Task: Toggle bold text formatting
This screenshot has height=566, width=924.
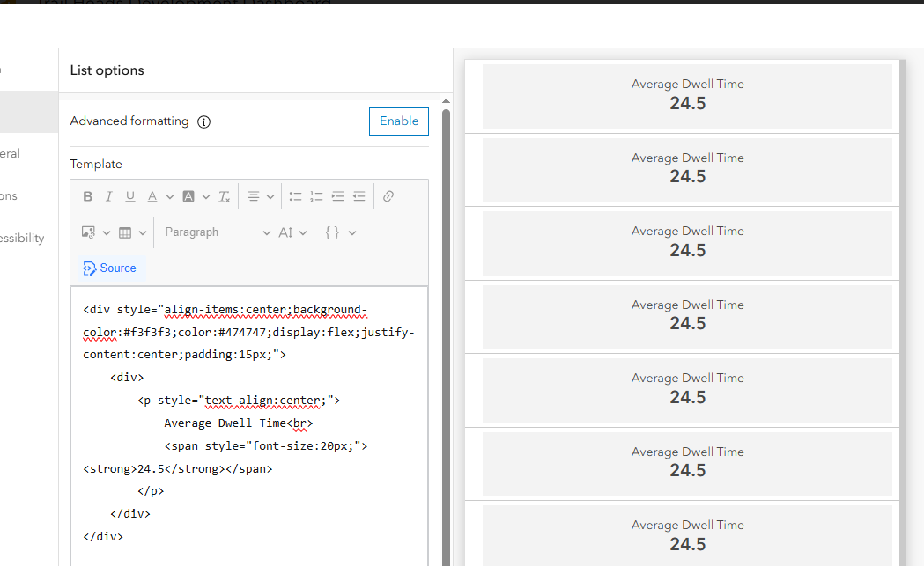Action: point(87,195)
